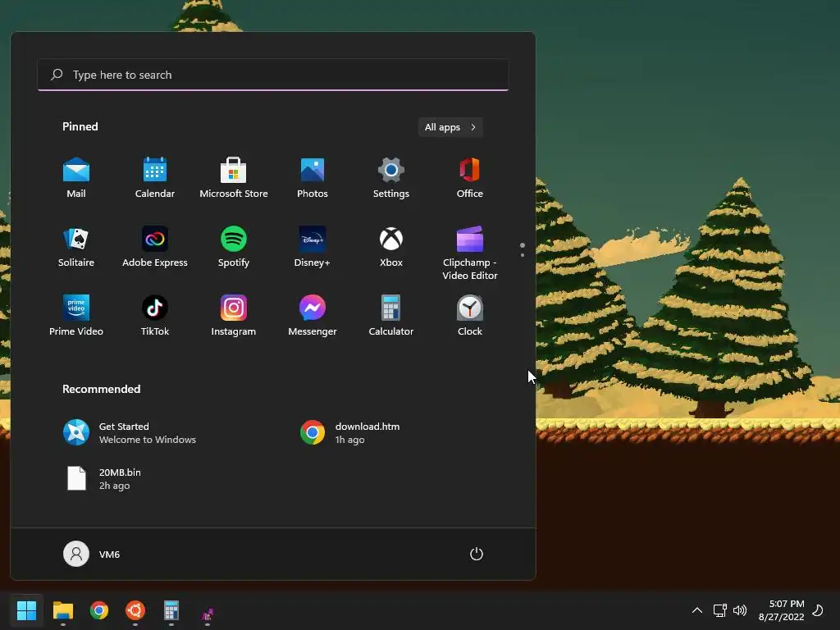Show All apps list
This screenshot has width=840, height=630.
point(450,127)
